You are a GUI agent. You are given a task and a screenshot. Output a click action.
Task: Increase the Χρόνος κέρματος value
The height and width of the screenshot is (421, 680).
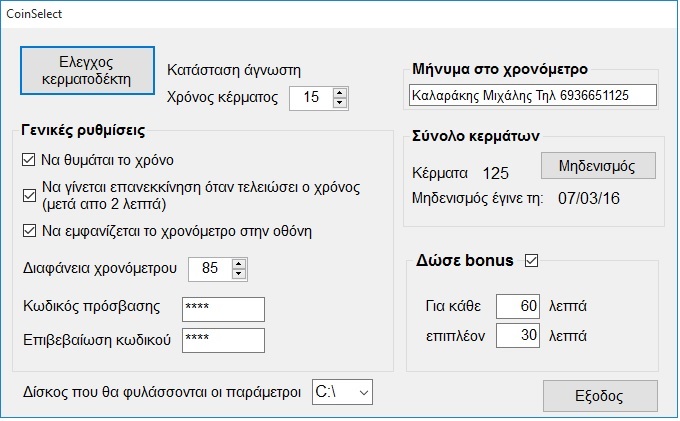coord(339,93)
